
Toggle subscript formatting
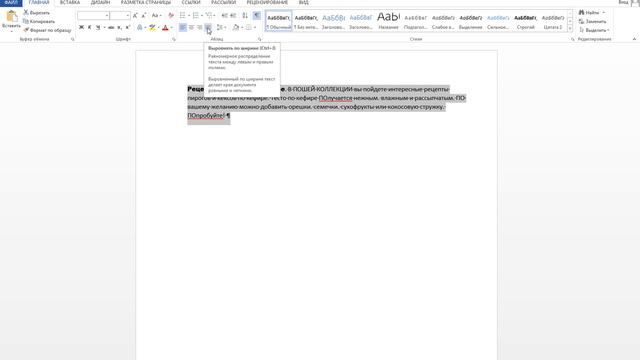(x=119, y=27)
